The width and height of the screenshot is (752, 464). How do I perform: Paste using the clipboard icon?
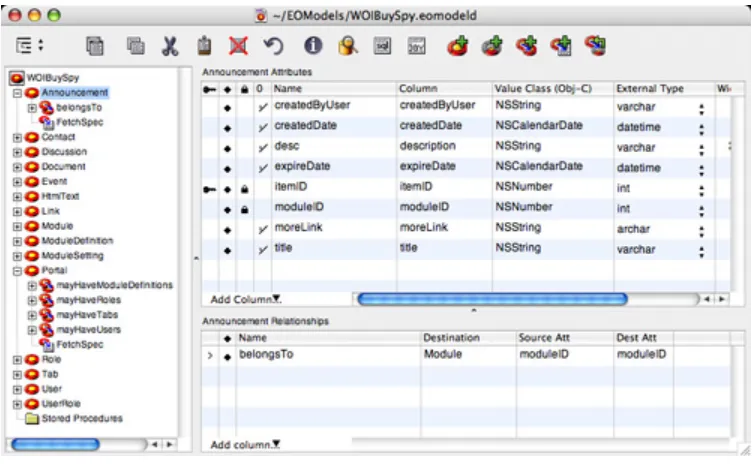point(204,46)
